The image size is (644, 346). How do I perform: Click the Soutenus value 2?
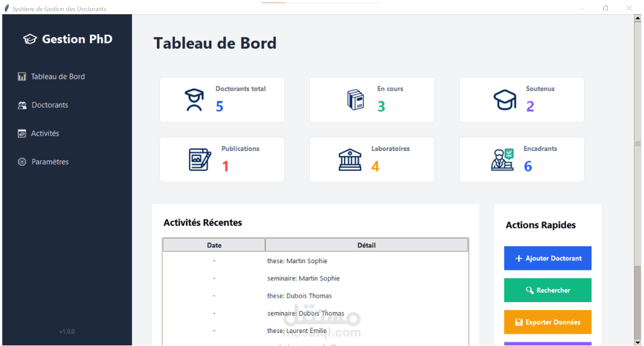point(530,106)
